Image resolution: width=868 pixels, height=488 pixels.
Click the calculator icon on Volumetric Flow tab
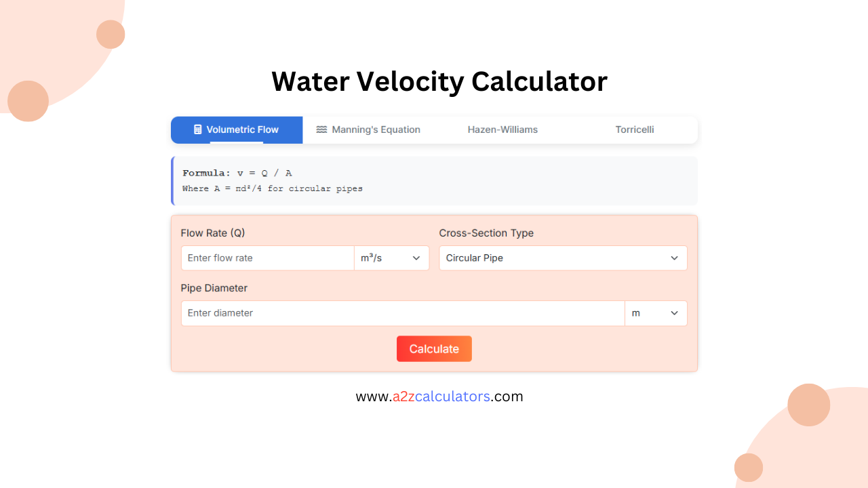click(x=197, y=129)
